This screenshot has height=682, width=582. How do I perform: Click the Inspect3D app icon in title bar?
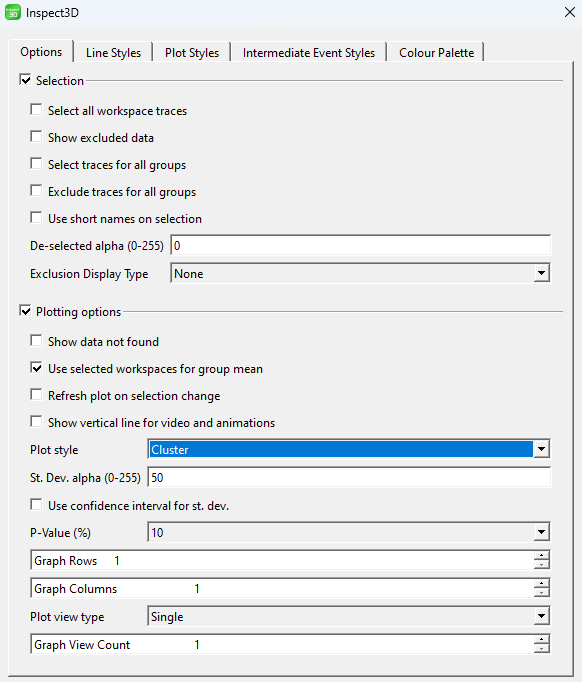[13, 12]
